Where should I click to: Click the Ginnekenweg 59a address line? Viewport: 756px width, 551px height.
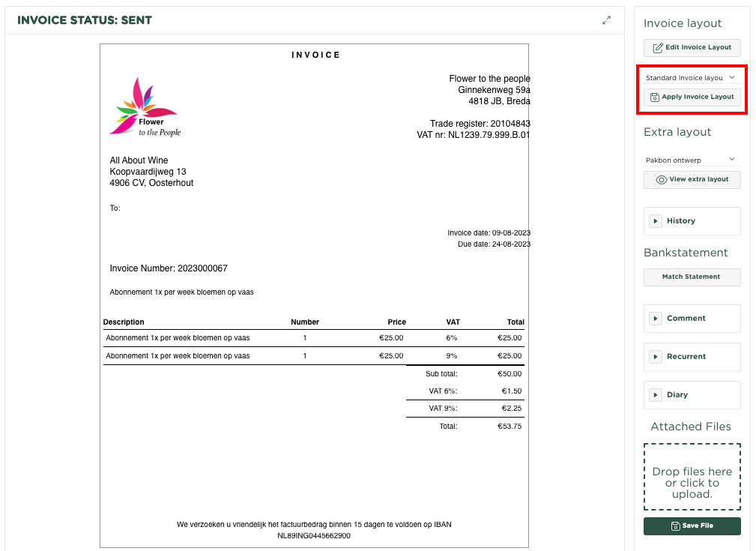pos(495,90)
